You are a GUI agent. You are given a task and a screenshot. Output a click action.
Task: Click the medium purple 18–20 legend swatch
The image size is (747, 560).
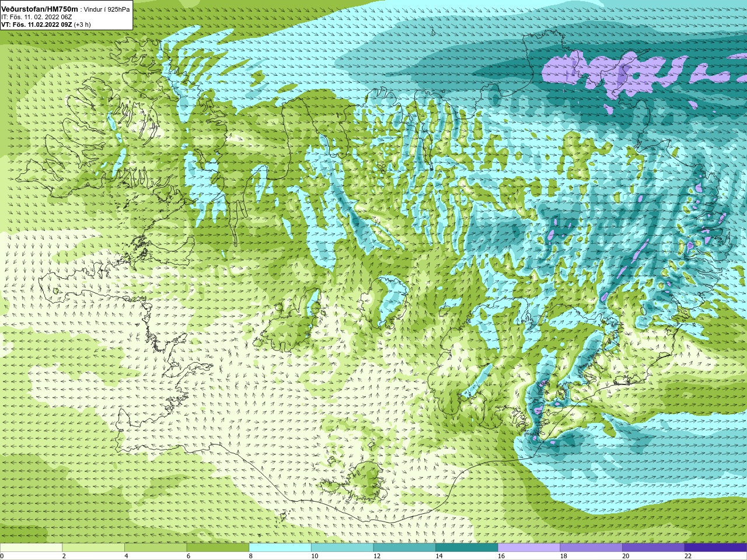tap(591, 548)
